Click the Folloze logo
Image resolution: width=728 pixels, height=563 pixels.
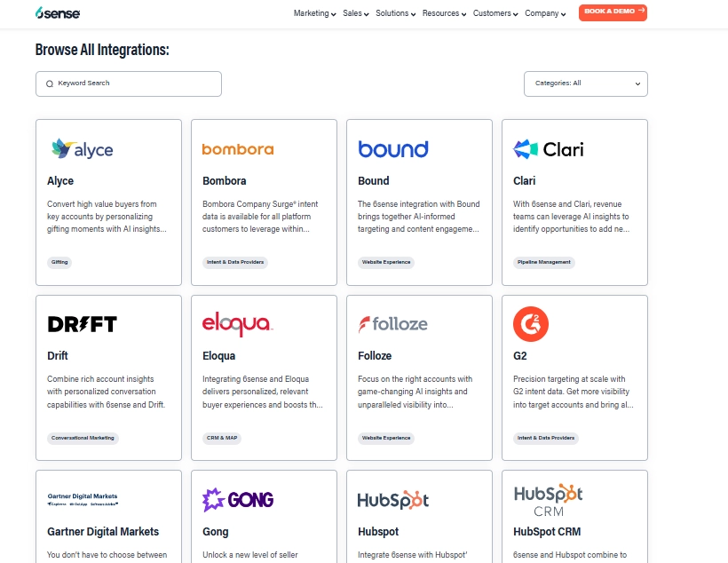392,324
